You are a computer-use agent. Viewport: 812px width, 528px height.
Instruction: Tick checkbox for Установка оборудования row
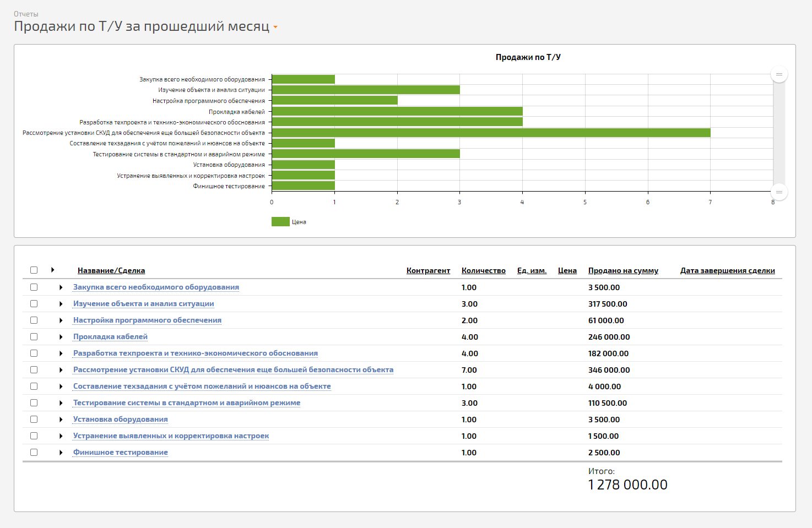[x=34, y=420]
